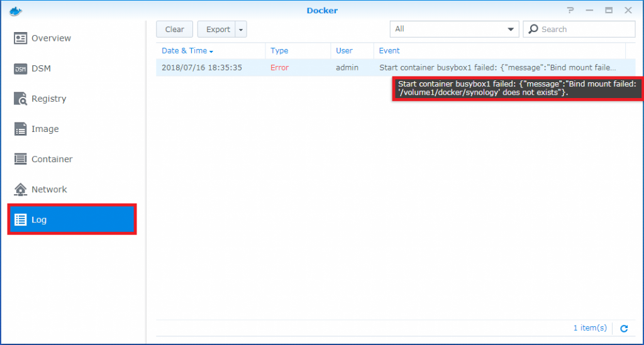Sort by Date & Time column
This screenshot has height=345, width=644.
(x=187, y=51)
